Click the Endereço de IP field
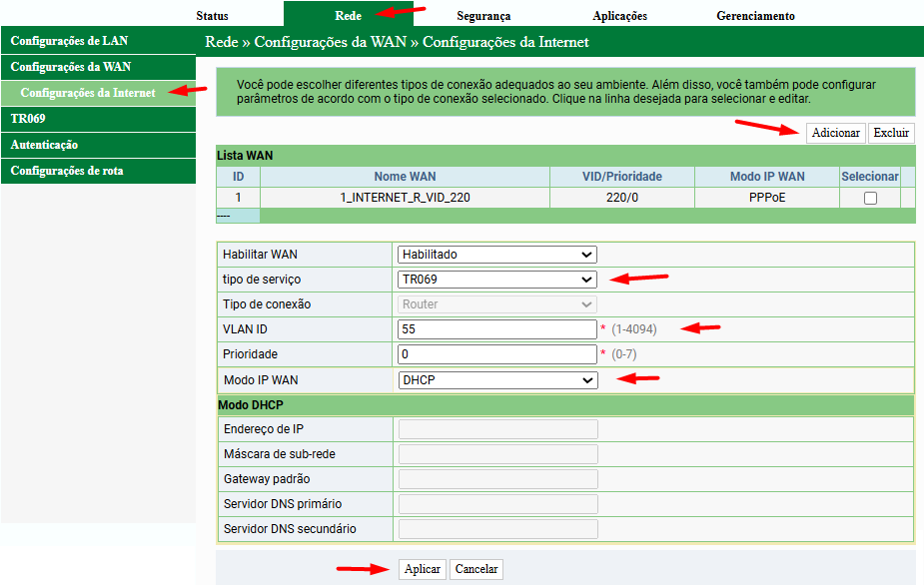The image size is (924, 585). tap(497, 429)
